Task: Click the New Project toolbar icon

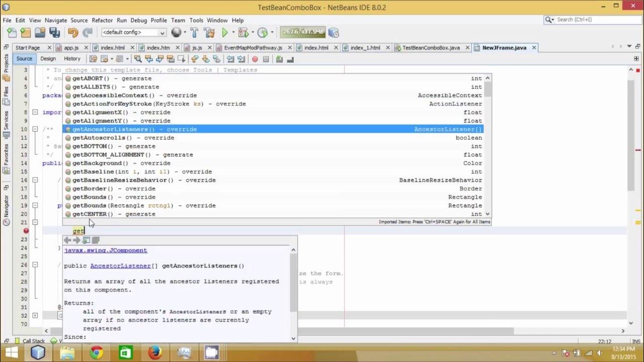Action: click(x=26, y=33)
